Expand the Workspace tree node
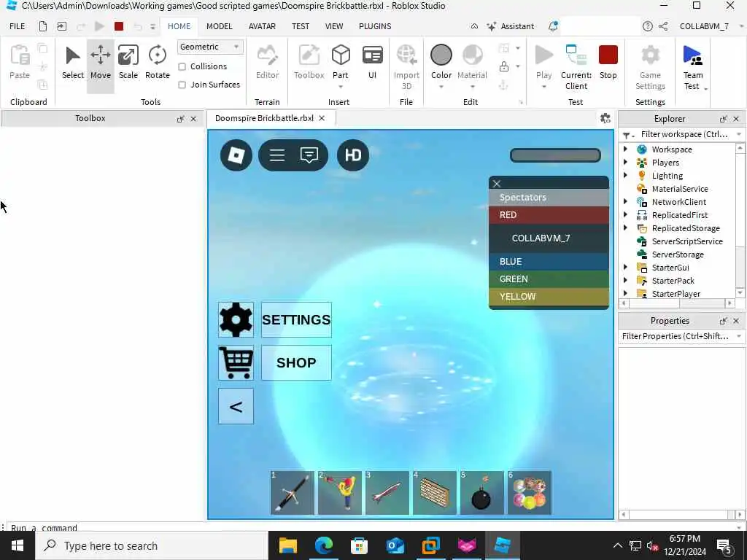This screenshot has height=560, width=747. click(x=625, y=149)
